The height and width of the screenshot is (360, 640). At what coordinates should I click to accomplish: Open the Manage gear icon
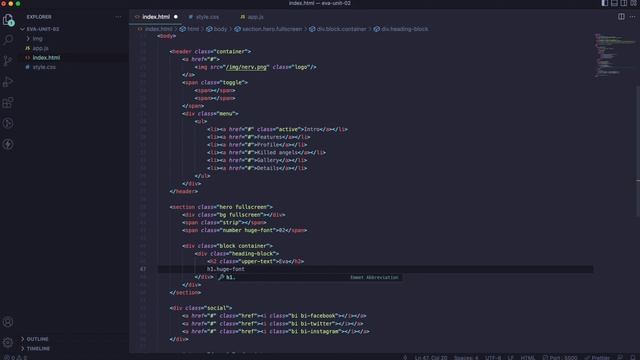pyautogui.click(x=8, y=342)
